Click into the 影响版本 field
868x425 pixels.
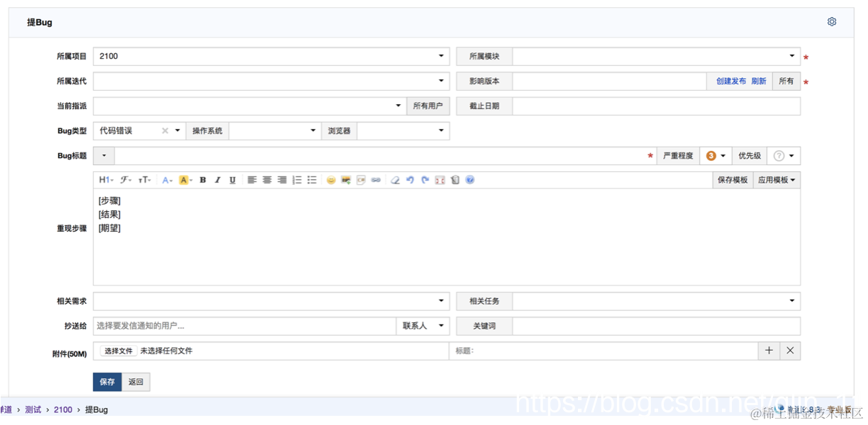coord(610,81)
